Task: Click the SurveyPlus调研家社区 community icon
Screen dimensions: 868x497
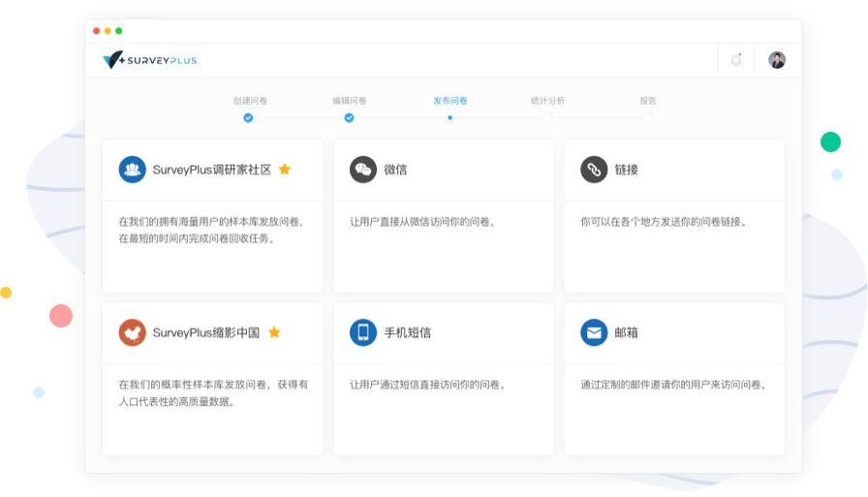Action: 133,170
